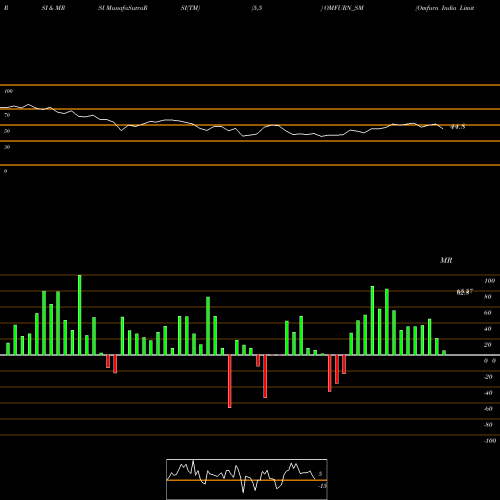500x500 pixels.
Task: Click the '5' label in mini chart
Action: [320, 474]
